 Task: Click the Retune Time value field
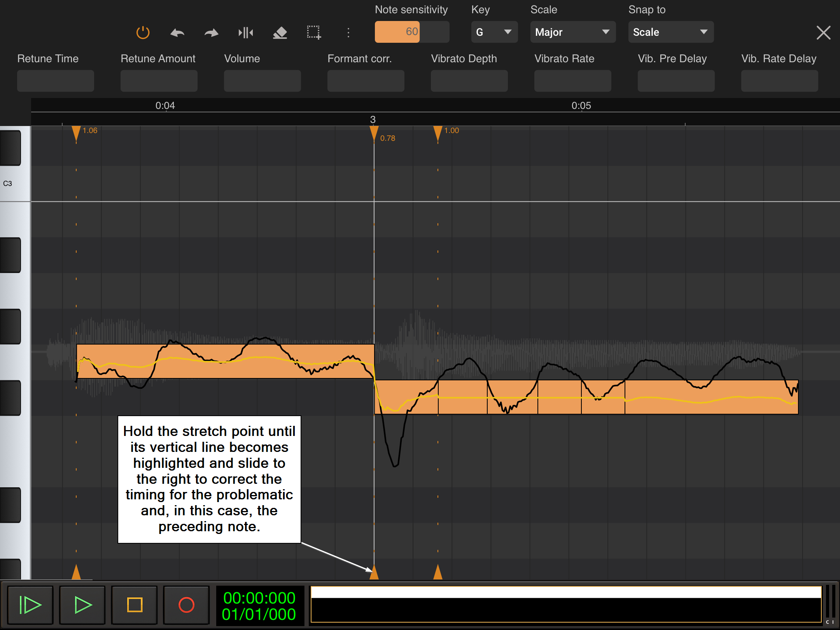(56, 81)
